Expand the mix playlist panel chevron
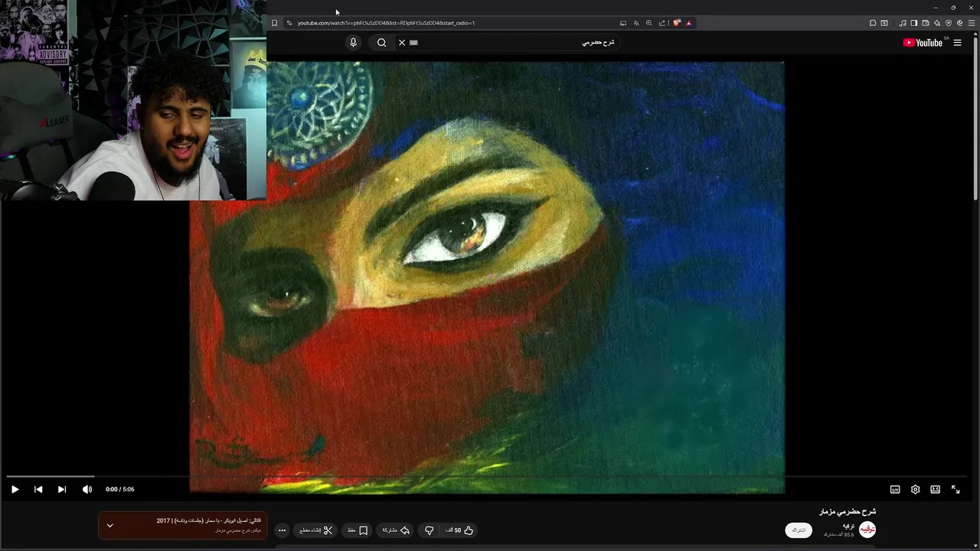 (109, 525)
